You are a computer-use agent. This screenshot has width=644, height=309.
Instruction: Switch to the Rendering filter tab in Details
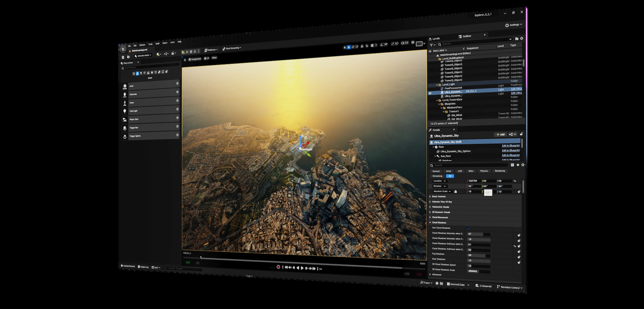pos(500,171)
